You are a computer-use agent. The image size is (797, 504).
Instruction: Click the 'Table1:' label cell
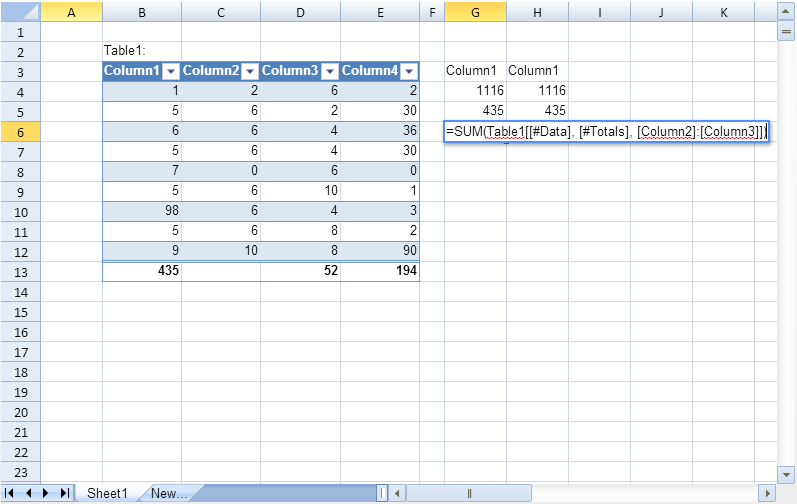coord(142,50)
